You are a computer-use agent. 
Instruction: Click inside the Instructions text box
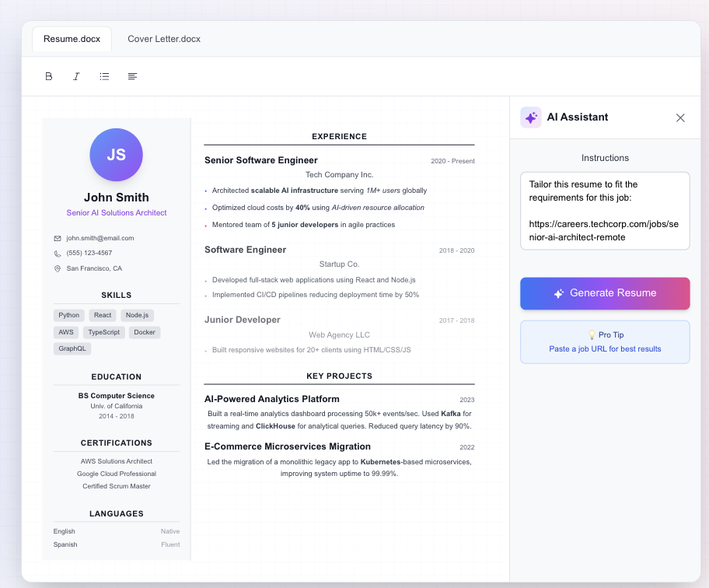(605, 211)
